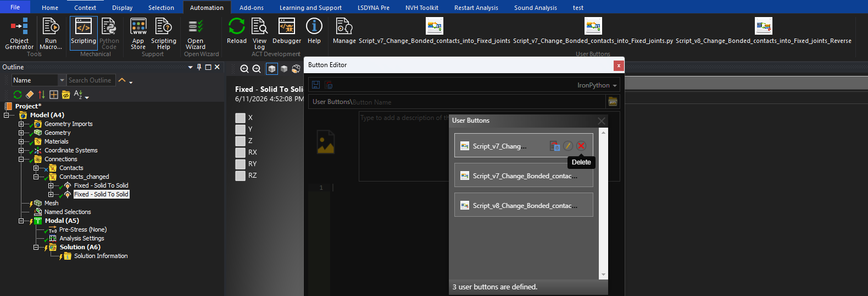Click the zoom-out magnifier in graphics toolbar
Screen dimensions: 868x296
(244, 69)
